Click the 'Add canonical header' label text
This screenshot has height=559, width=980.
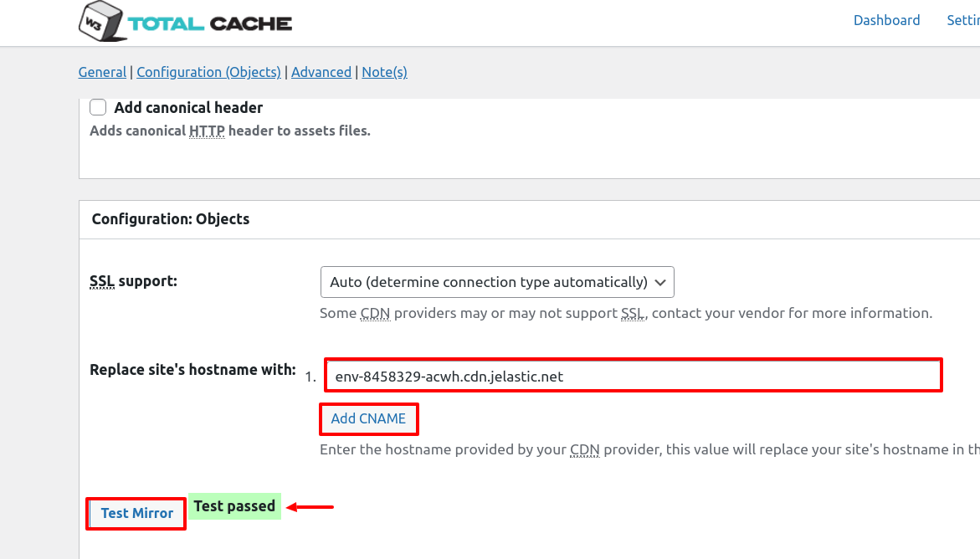pos(188,108)
